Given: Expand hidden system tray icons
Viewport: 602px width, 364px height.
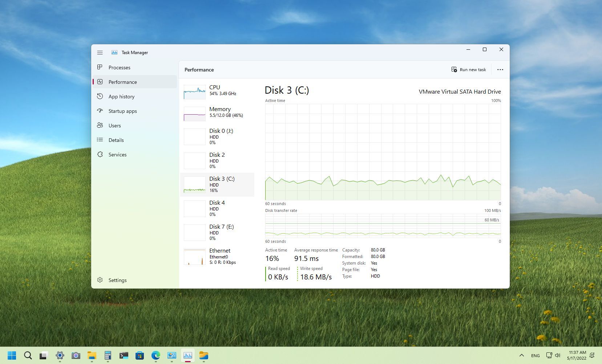Looking at the screenshot, I should [521, 356].
